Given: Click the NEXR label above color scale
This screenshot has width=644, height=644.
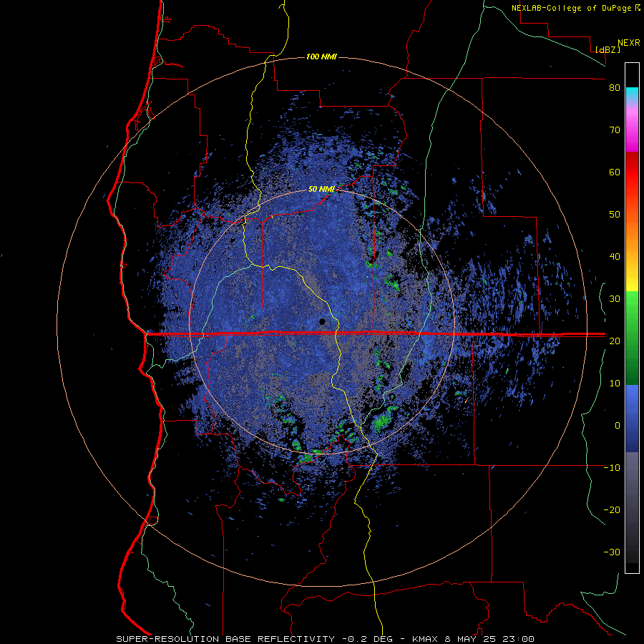Looking at the screenshot, I should point(628,43).
